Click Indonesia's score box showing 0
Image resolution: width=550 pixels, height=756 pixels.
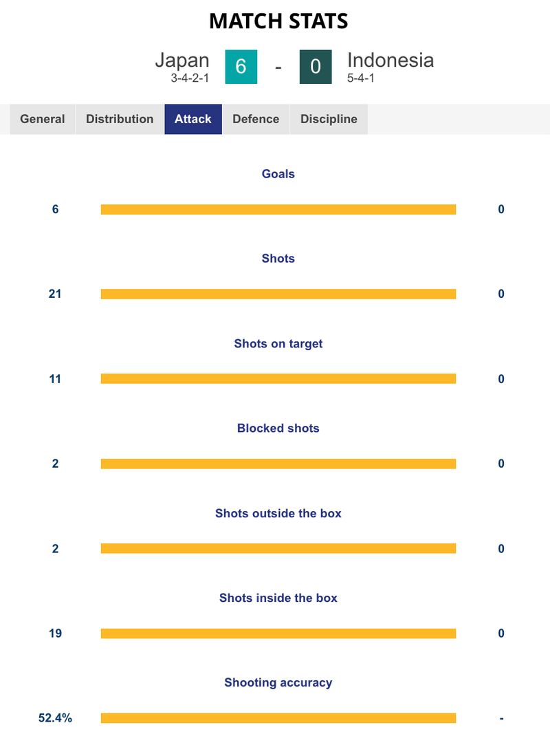pyautogui.click(x=316, y=67)
